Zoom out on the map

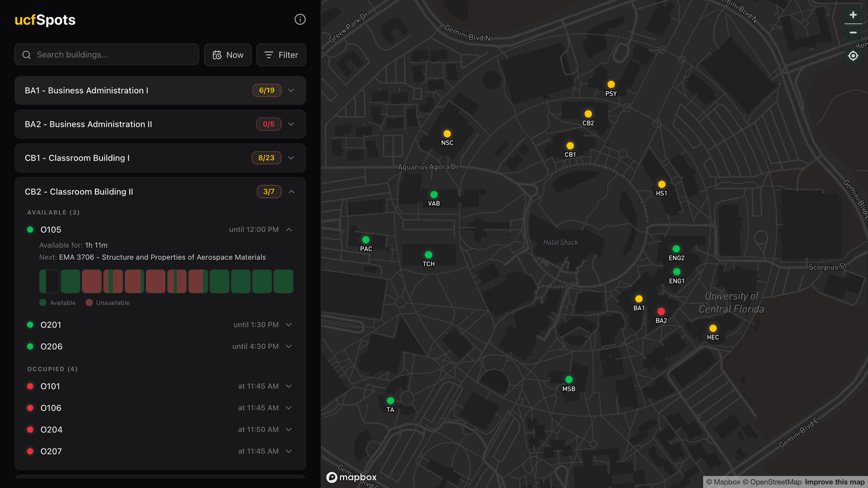(853, 33)
